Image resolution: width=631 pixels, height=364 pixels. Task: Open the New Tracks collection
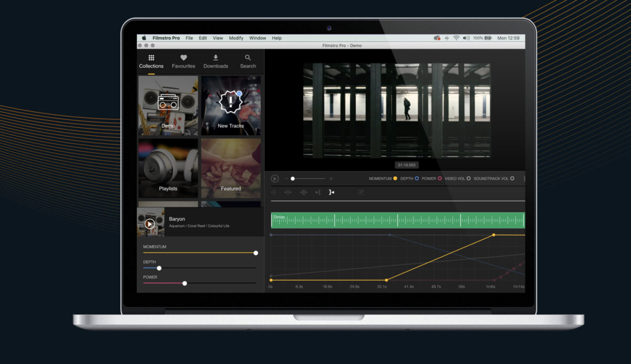pyautogui.click(x=231, y=105)
